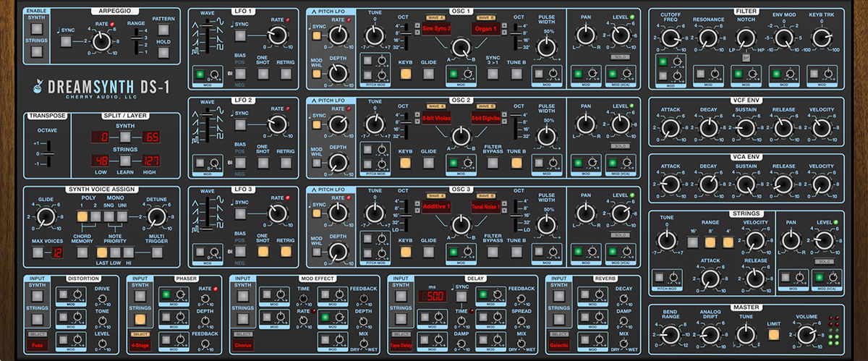Open the Fuzz distortion type selector
Viewport: 868px width, 361px height.
[x=36, y=345]
